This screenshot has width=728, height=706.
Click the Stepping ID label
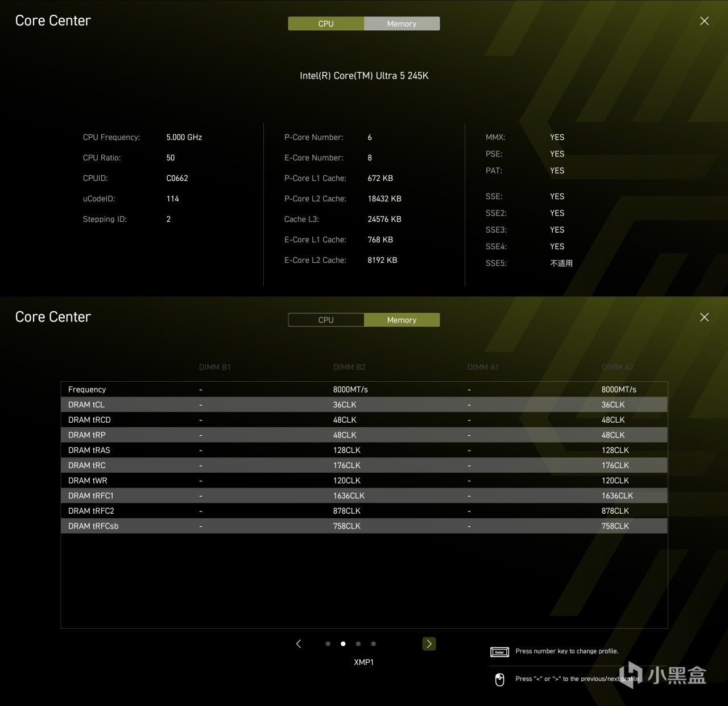pos(105,219)
